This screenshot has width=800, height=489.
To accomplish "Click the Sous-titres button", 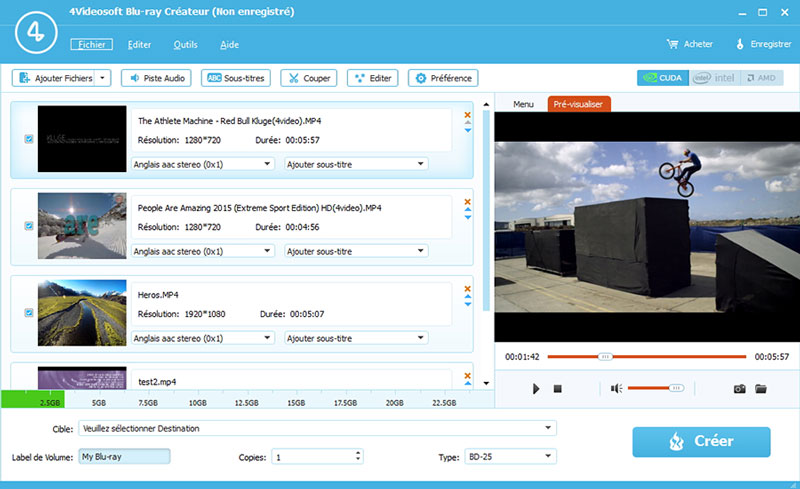I will point(236,78).
